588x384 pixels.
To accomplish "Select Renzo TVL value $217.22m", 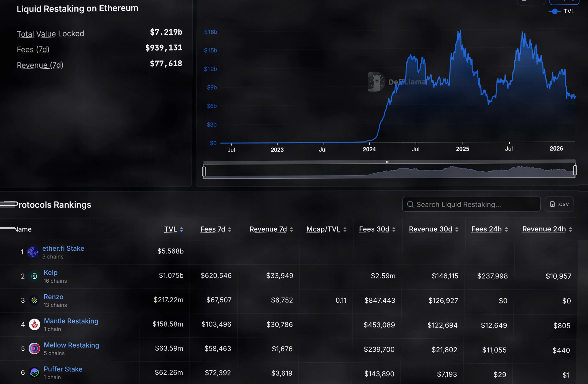I will tap(168, 300).
